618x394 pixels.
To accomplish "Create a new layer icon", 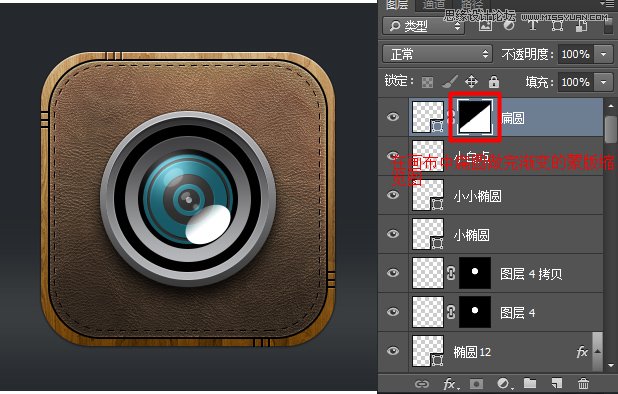I will coord(557,383).
